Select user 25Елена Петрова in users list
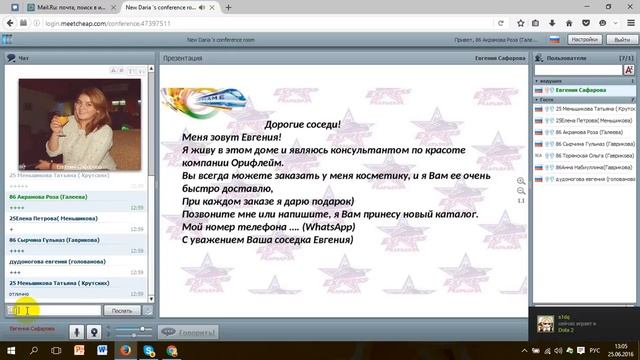This screenshot has height=360, width=640. pyautogui.click(x=584, y=121)
